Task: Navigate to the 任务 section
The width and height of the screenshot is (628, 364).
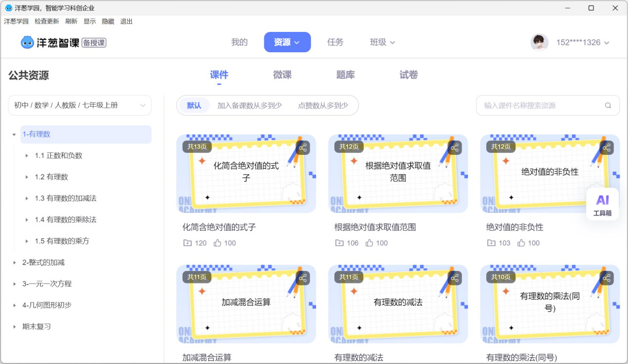Action: (335, 42)
